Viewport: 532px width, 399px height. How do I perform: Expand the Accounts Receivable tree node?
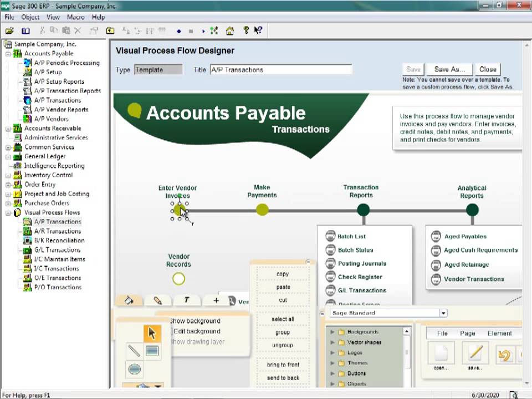[x=8, y=129]
